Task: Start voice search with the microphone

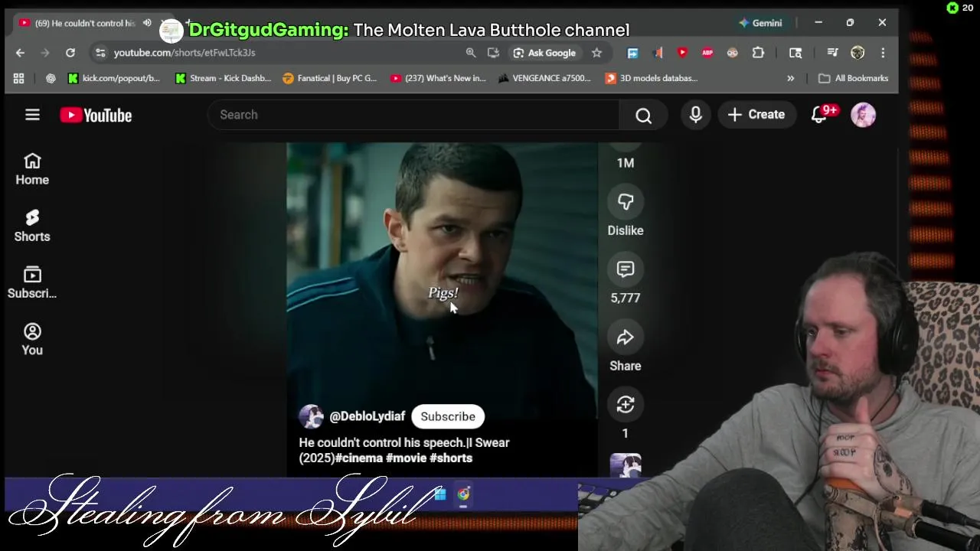Action: point(695,115)
